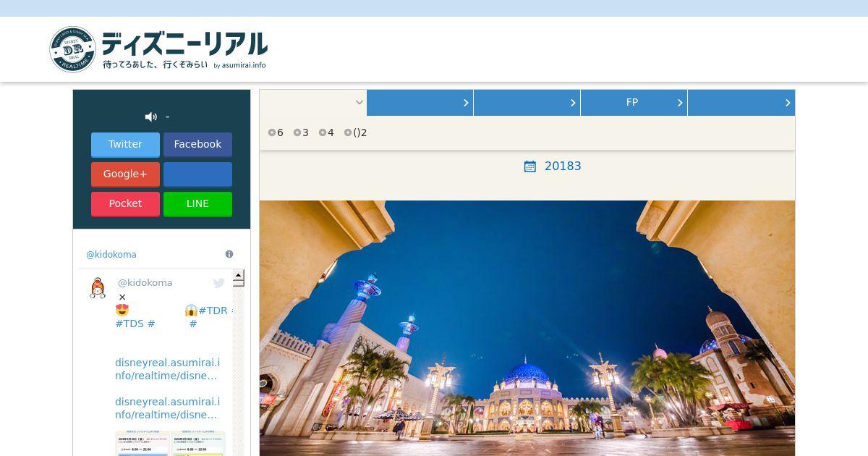Click the heart-eyes emoji in tweet

coord(122,311)
